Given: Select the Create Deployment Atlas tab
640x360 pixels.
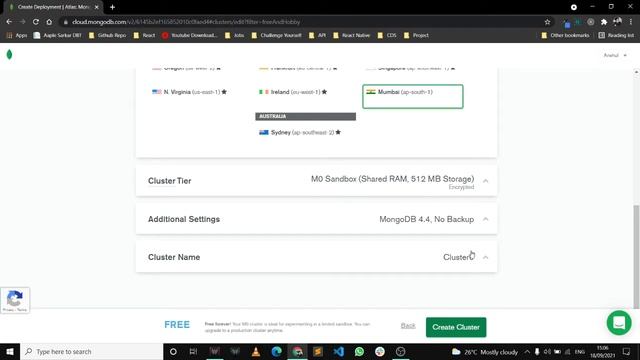Looking at the screenshot, I should click(x=53, y=7).
